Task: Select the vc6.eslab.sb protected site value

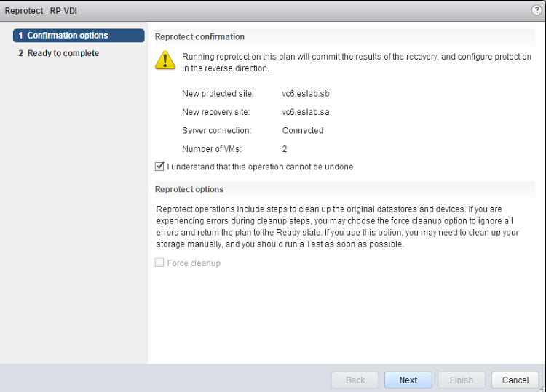Action: tap(306, 94)
